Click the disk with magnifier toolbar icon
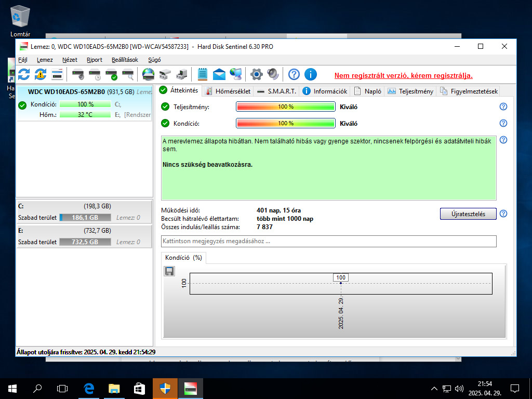532x399 pixels. pyautogui.click(x=128, y=74)
